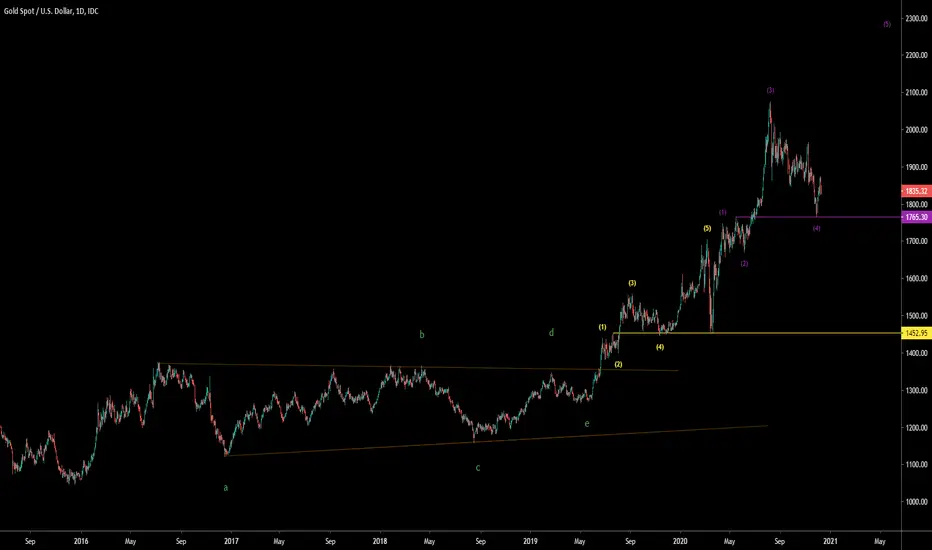Select the red 1835.32 current price tag
Screen dimensions: 932x550
click(915, 191)
